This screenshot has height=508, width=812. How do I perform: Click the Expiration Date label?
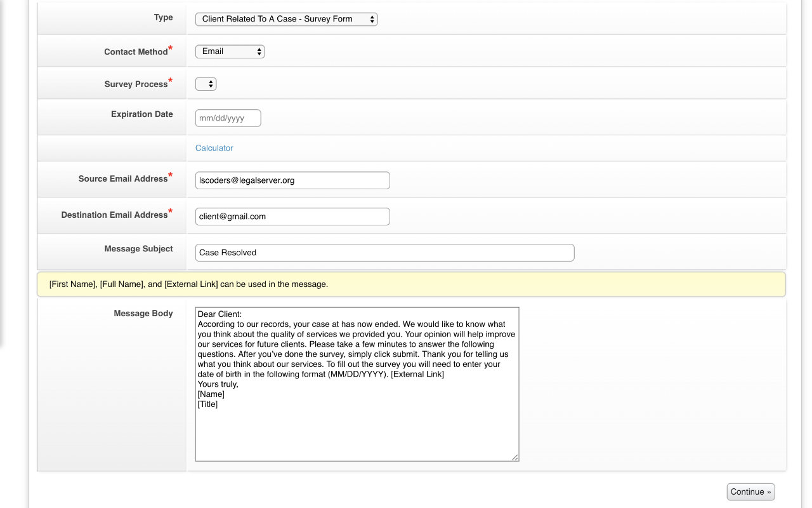[142, 114]
